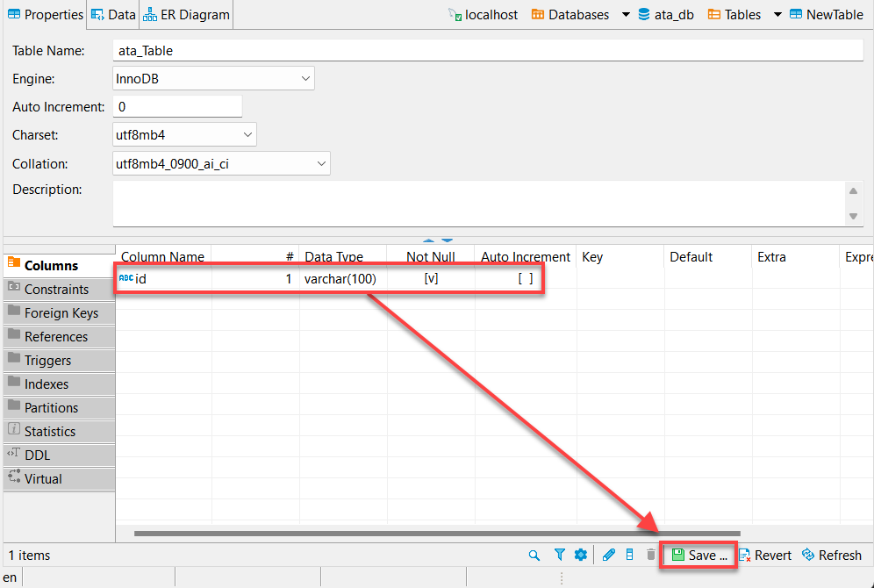Click the Databases breadcrumb
Viewport: 874px width, 588px height.
(570, 15)
